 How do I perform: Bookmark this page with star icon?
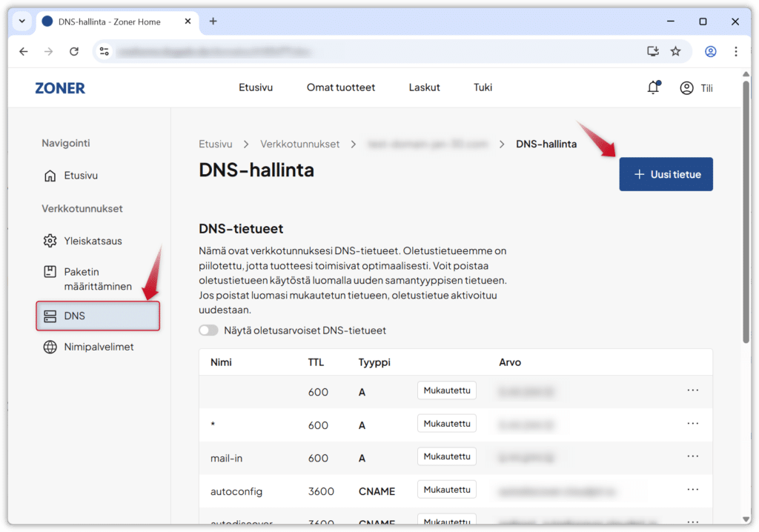(x=675, y=52)
